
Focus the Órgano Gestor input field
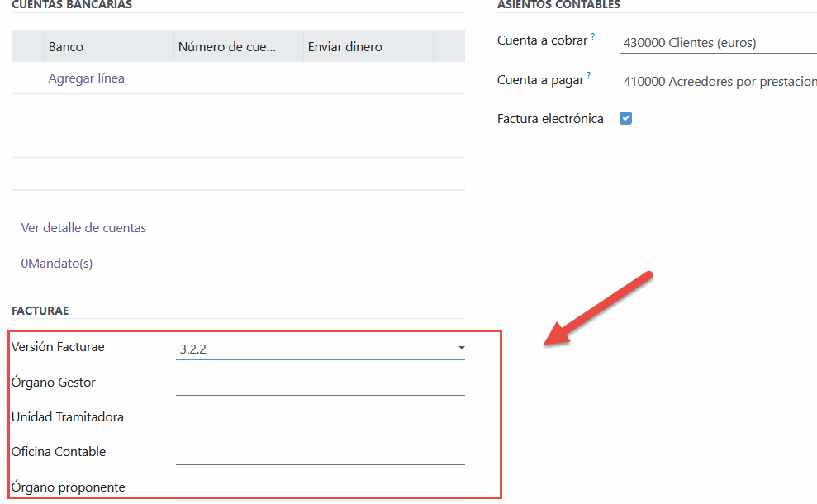320,383
